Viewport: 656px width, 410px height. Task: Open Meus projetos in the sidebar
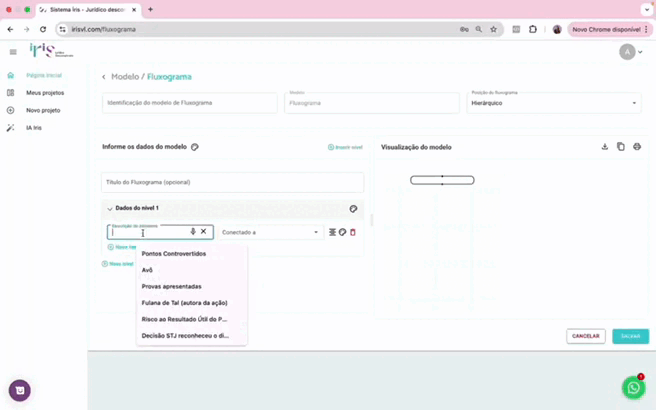(44, 92)
